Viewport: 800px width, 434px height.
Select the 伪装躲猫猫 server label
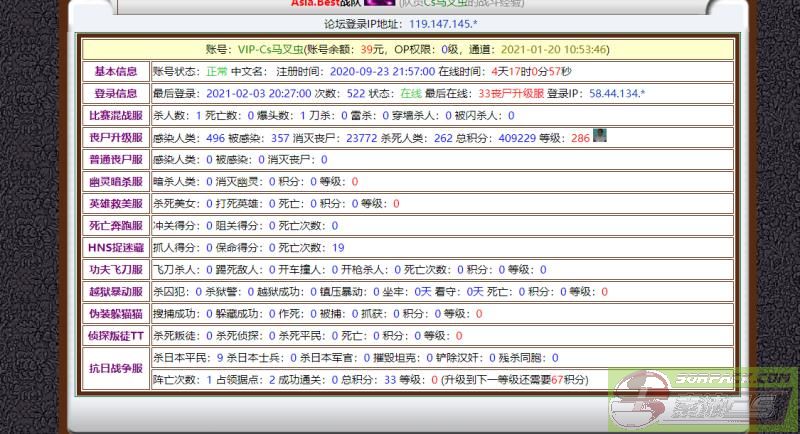[x=115, y=314]
